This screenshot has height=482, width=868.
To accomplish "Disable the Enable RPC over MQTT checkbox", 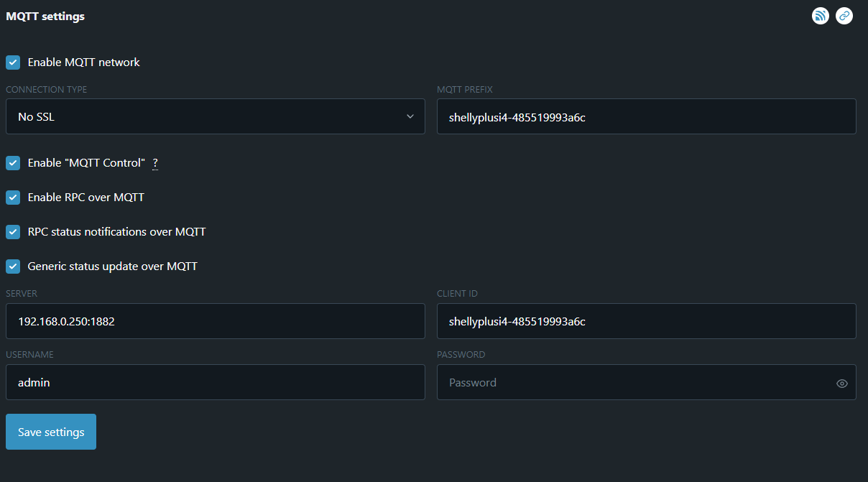I will [x=13, y=198].
